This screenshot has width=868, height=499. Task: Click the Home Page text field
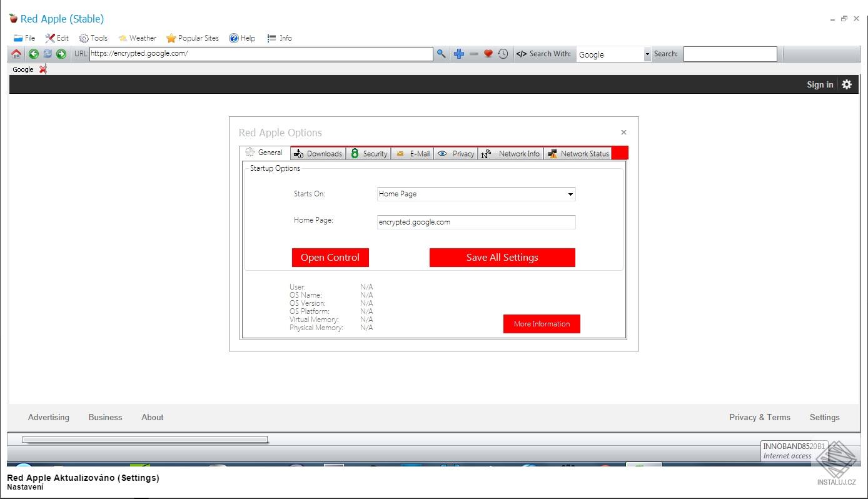click(476, 222)
